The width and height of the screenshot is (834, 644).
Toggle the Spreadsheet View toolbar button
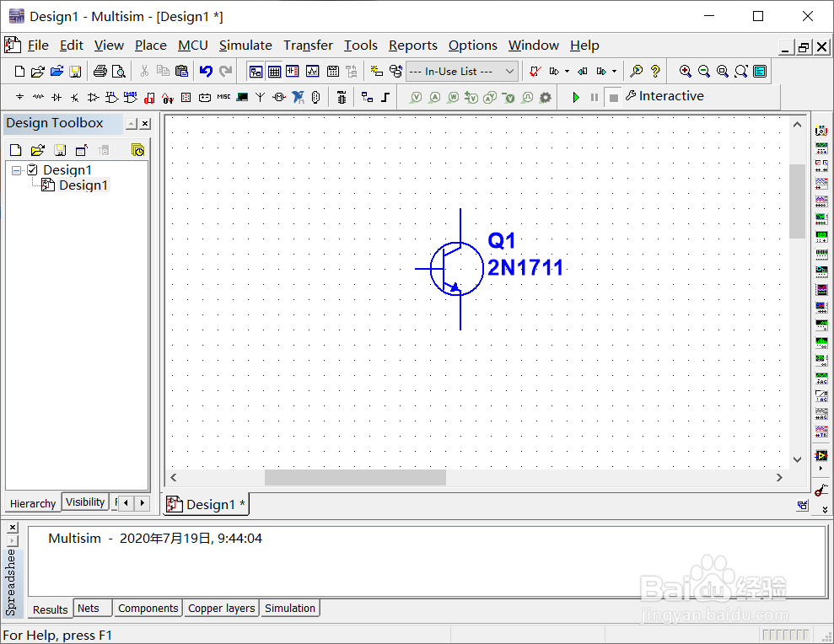click(x=274, y=72)
